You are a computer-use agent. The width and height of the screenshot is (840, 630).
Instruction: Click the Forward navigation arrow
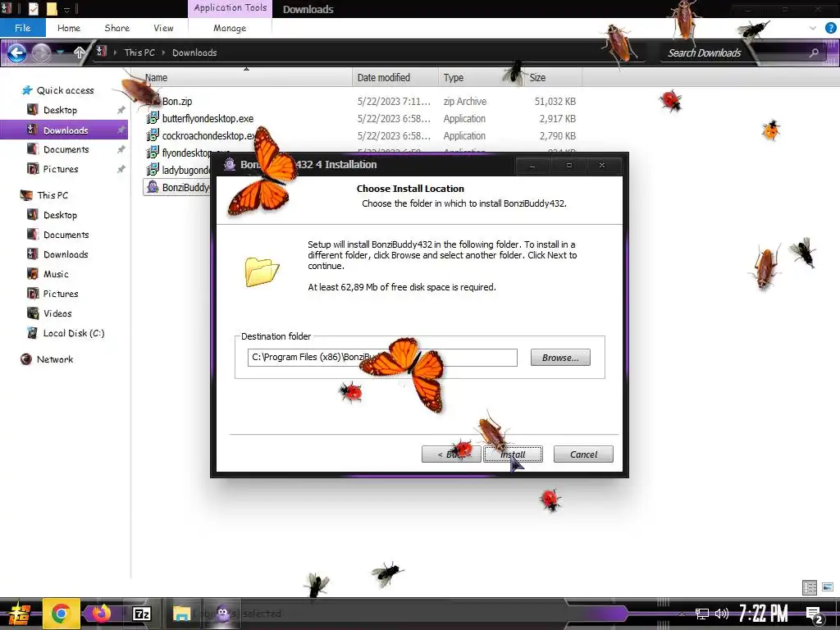tap(41, 52)
